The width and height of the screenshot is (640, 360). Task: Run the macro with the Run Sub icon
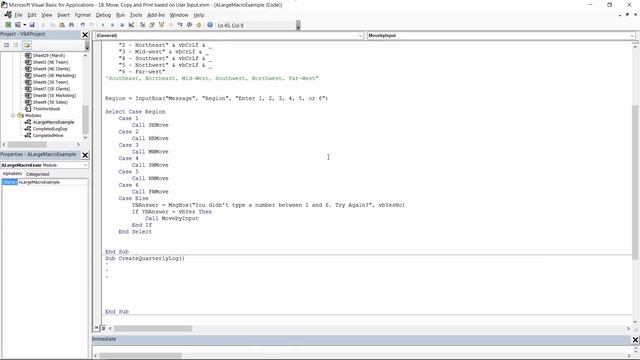103,25
